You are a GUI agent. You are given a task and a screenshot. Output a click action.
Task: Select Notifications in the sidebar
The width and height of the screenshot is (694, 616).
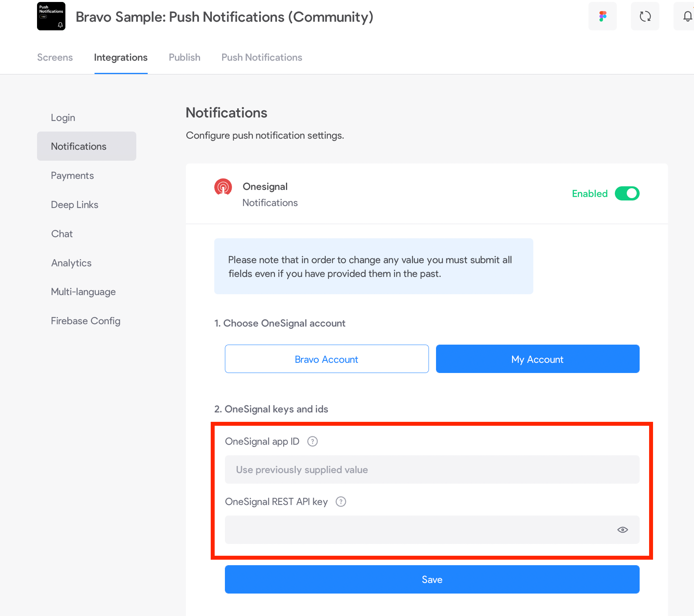87,146
